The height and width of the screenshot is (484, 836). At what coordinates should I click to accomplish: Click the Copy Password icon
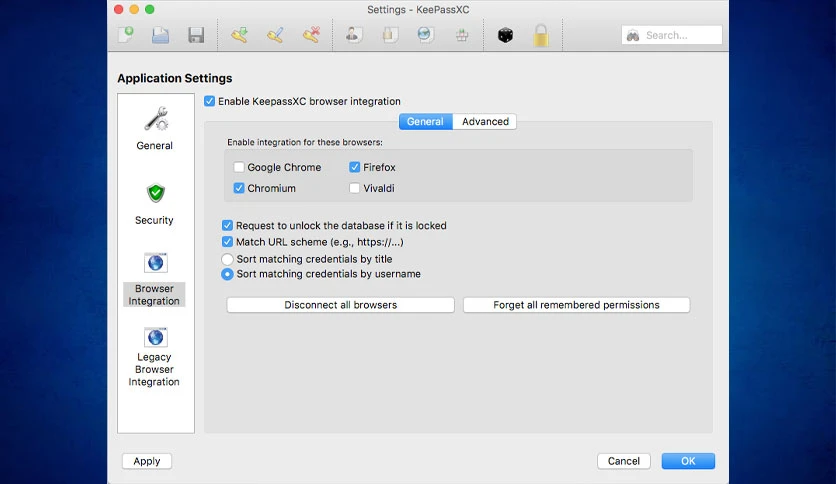pos(390,35)
